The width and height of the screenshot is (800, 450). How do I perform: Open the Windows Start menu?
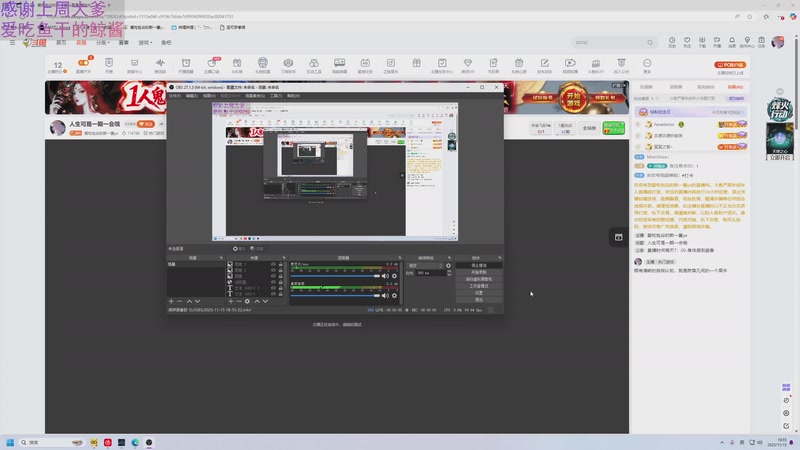click(10, 442)
